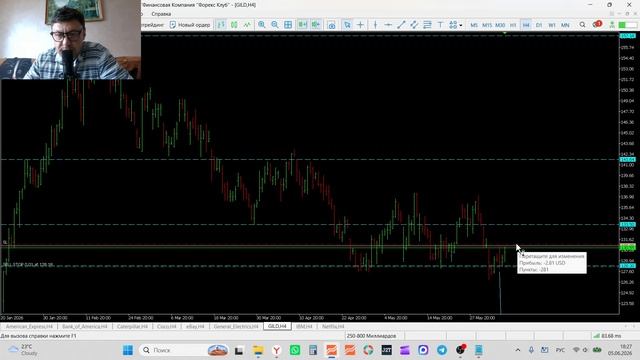Select the Fibonacci retracement tool

427,25
